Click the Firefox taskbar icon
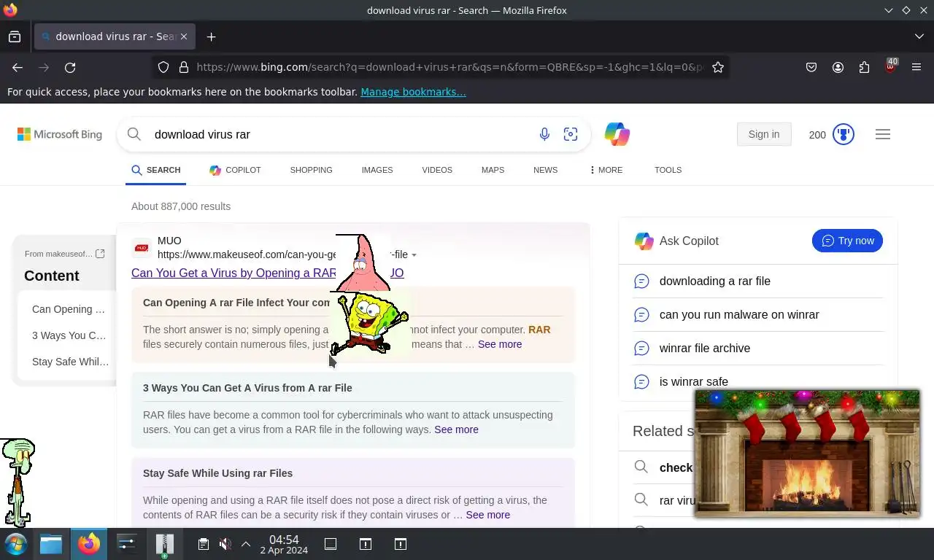Image resolution: width=934 pixels, height=560 pixels. [x=89, y=544]
